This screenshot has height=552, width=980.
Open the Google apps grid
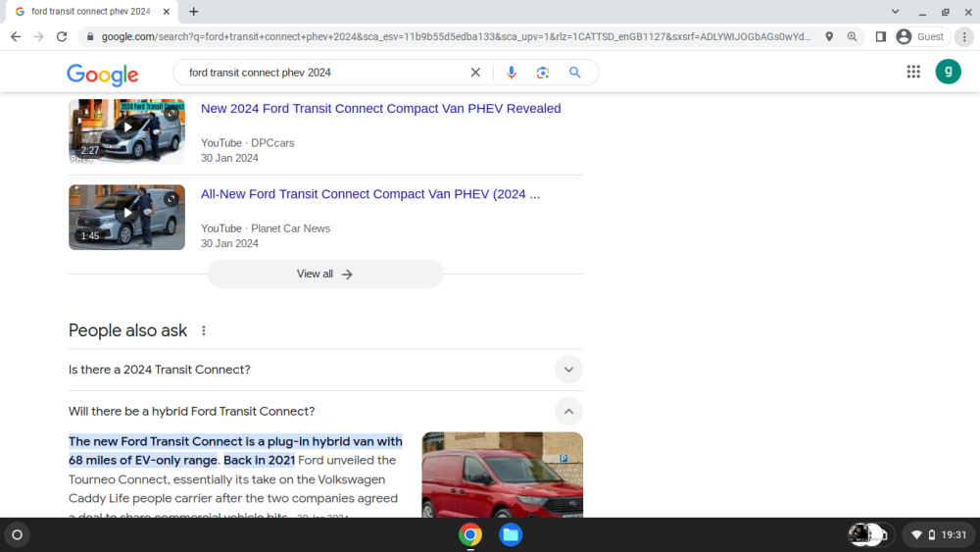pyautogui.click(x=913, y=72)
